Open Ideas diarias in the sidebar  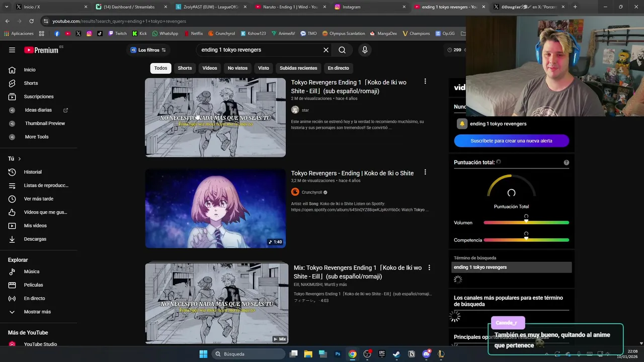[x=38, y=110]
